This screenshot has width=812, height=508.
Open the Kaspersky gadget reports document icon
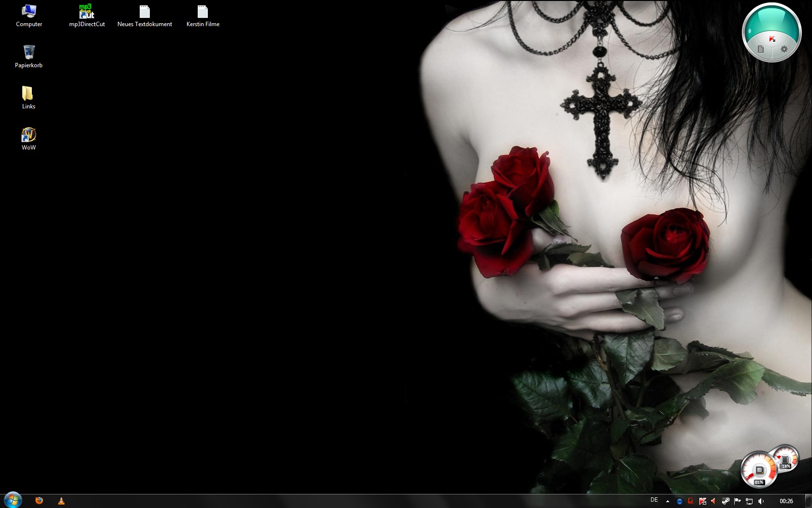click(x=761, y=49)
